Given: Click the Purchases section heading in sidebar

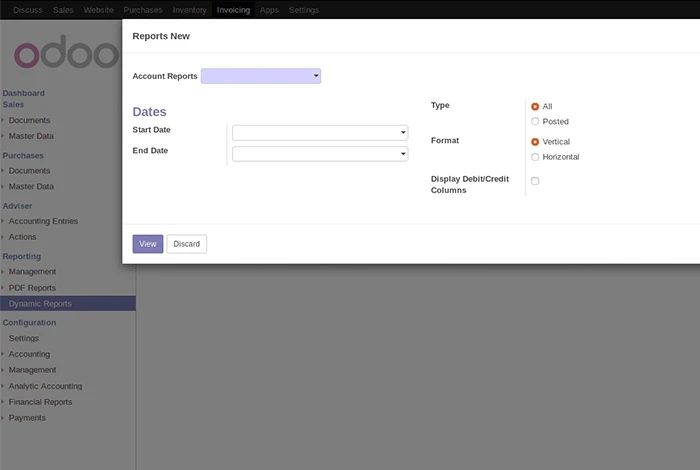Looking at the screenshot, I should coord(23,156).
